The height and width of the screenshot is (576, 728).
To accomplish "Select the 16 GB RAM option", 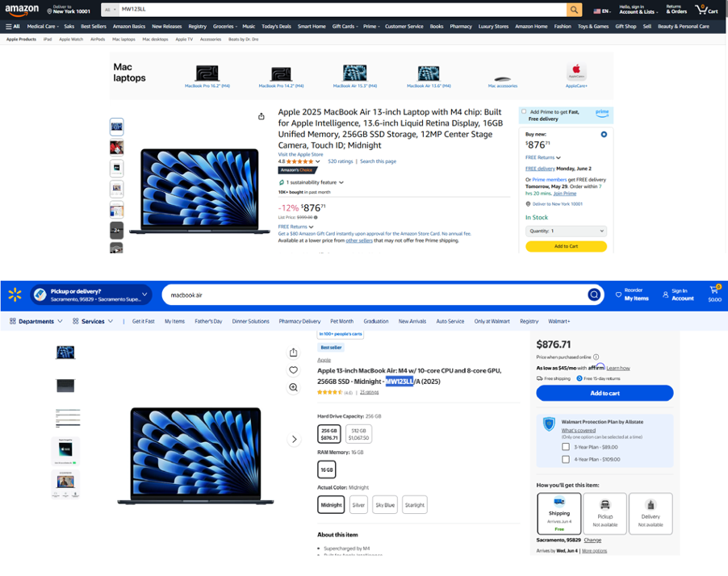I will pos(327,470).
